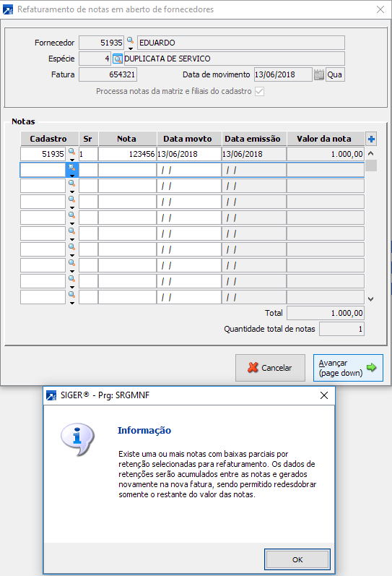The height and width of the screenshot is (576, 392).
Task: Expand the dropdown arrow under the Fornecedor search icon
Action: [130, 48]
